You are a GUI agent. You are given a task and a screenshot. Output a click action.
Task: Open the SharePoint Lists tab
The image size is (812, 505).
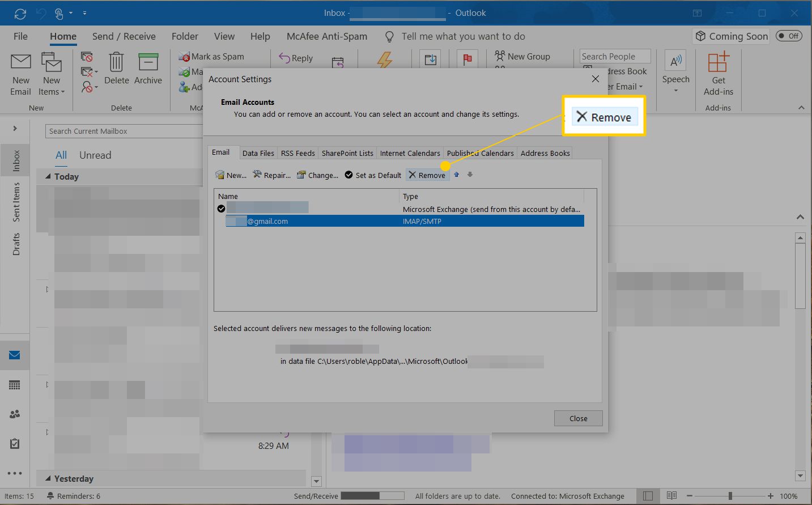click(x=347, y=153)
